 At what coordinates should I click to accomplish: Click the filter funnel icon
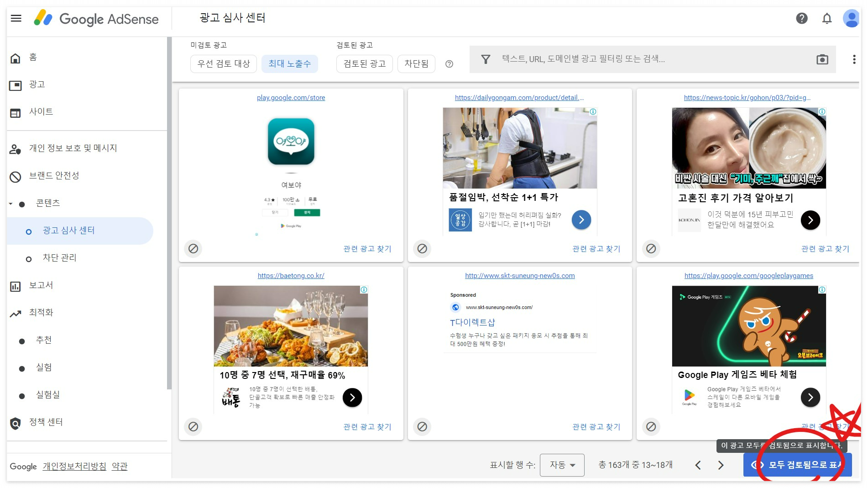[x=486, y=59]
